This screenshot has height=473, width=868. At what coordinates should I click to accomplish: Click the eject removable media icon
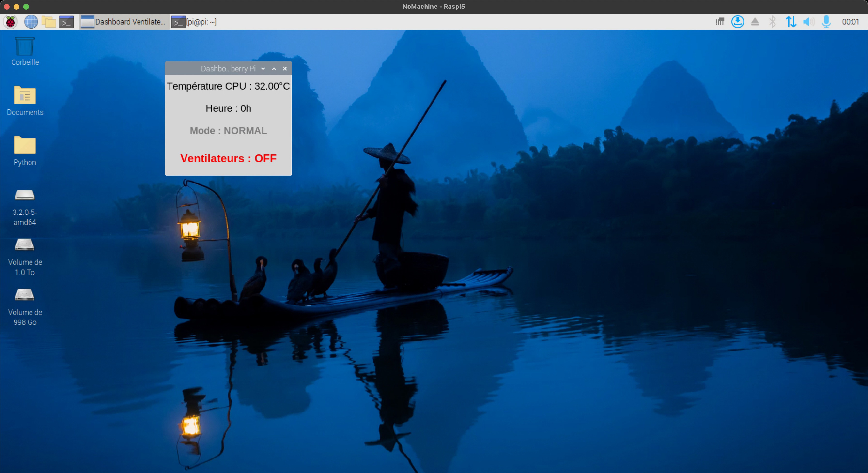click(755, 22)
